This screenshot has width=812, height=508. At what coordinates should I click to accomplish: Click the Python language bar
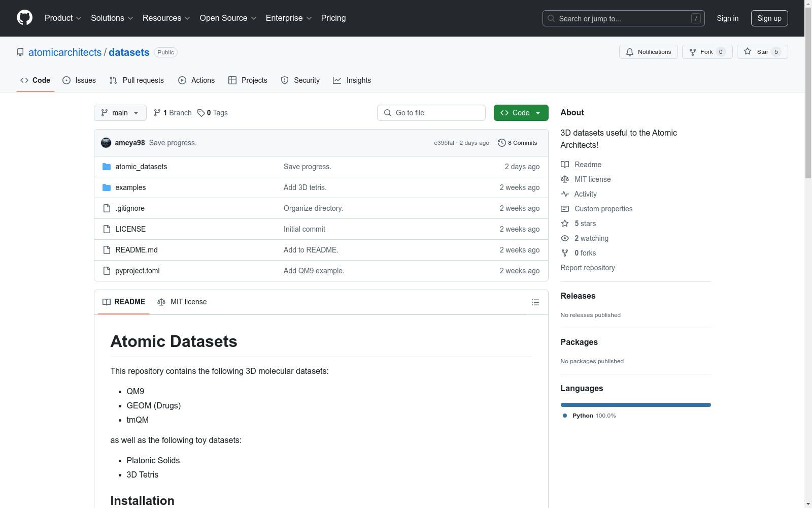(636, 405)
